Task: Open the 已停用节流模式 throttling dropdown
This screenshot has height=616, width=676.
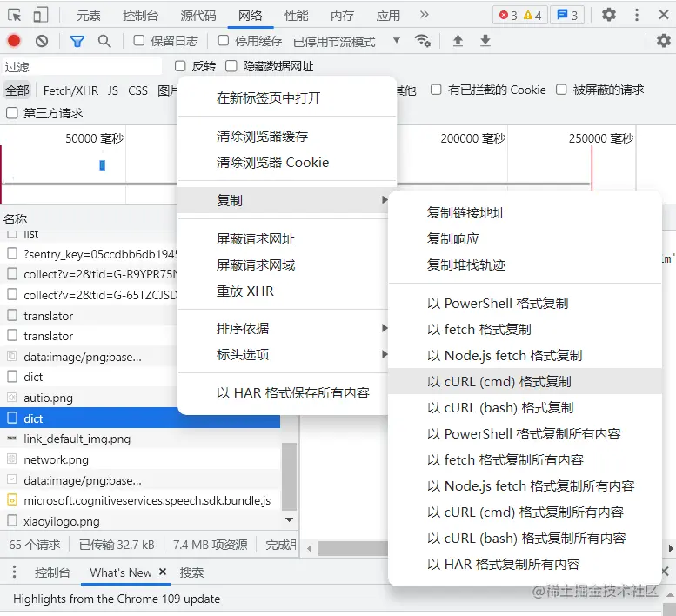Action: coord(346,41)
